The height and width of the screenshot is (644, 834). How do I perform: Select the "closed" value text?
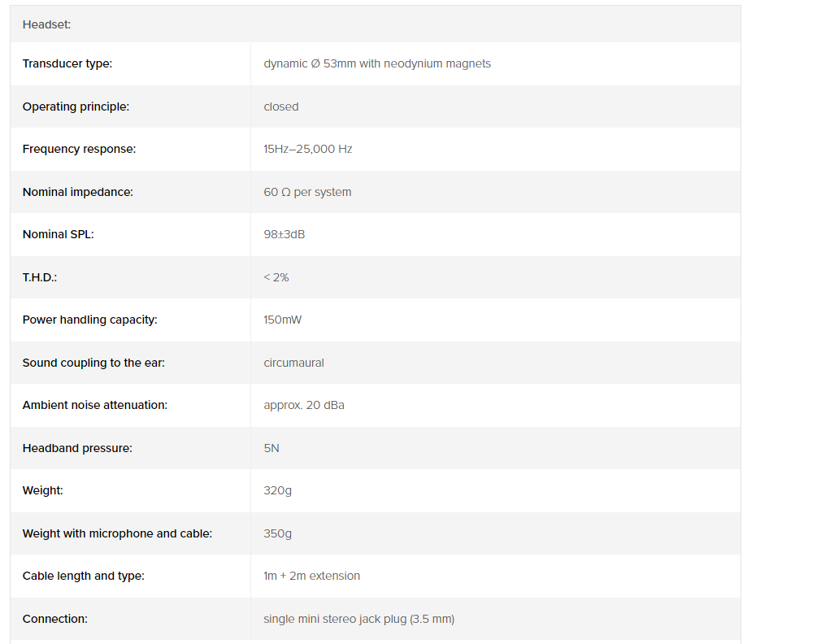pyautogui.click(x=281, y=107)
